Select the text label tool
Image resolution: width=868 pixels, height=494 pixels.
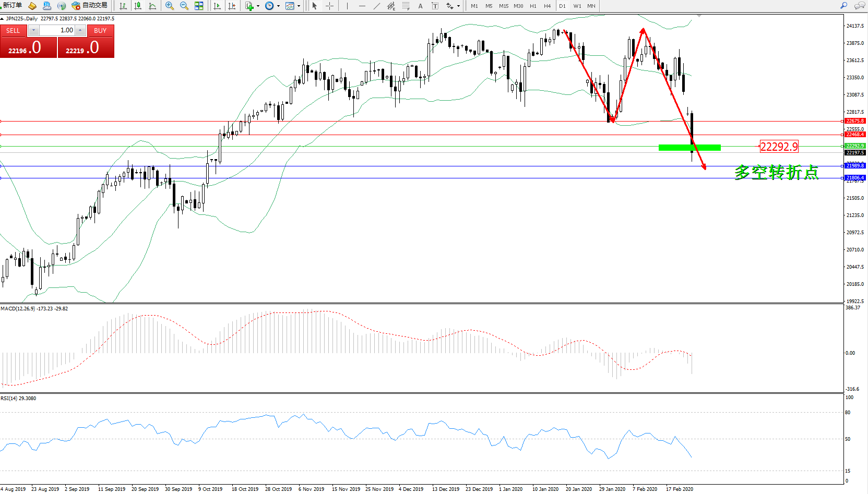point(435,6)
